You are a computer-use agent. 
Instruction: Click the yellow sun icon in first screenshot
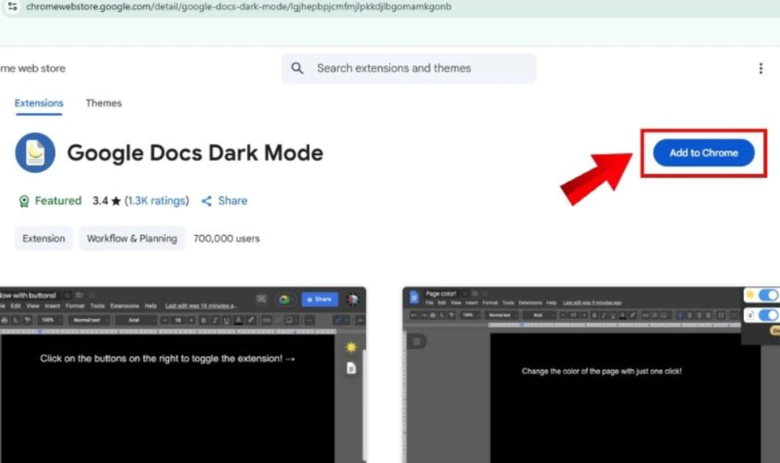click(x=351, y=347)
